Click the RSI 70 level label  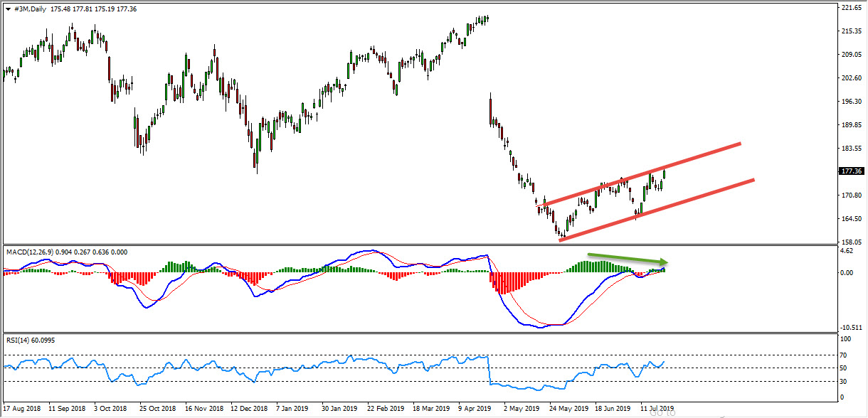(844, 355)
